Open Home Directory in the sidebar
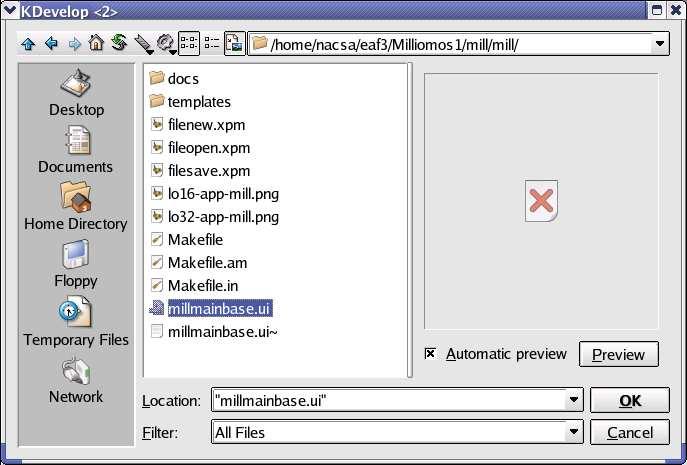The height and width of the screenshot is (465, 687). 75,207
